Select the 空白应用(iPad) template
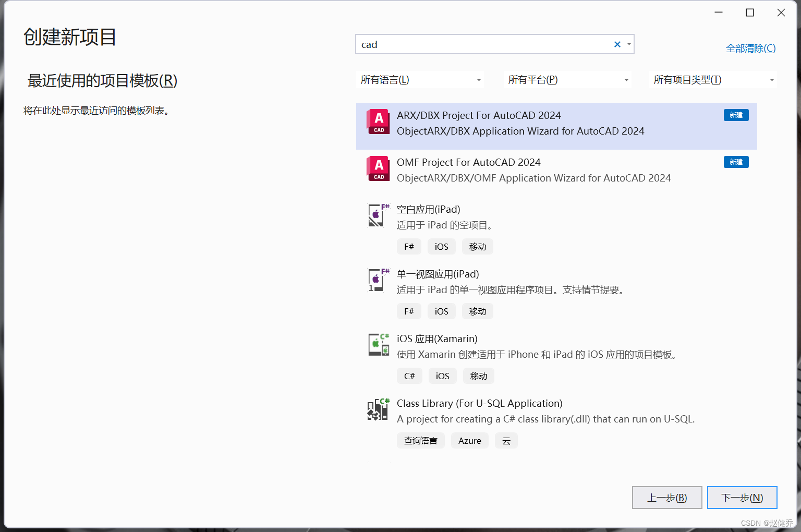 pos(556,228)
